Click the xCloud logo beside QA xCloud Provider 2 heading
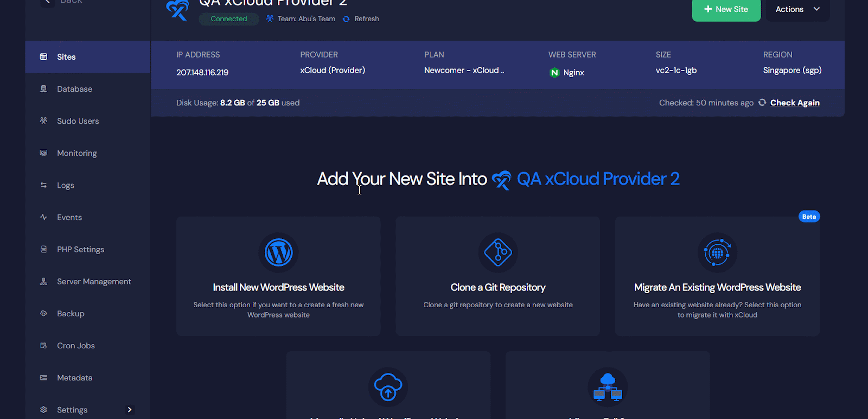Viewport: 868px width, 419px height. pyautogui.click(x=501, y=180)
